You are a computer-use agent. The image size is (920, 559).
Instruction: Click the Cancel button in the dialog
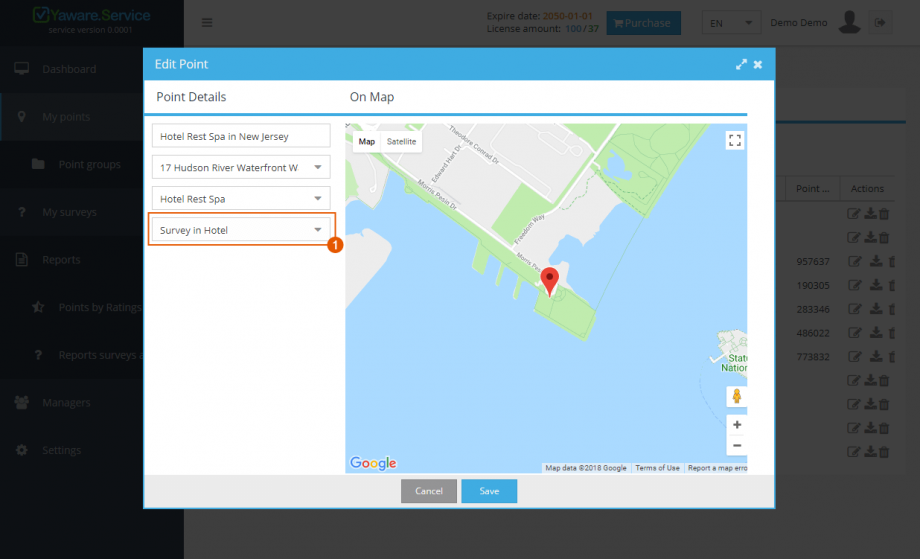(429, 491)
